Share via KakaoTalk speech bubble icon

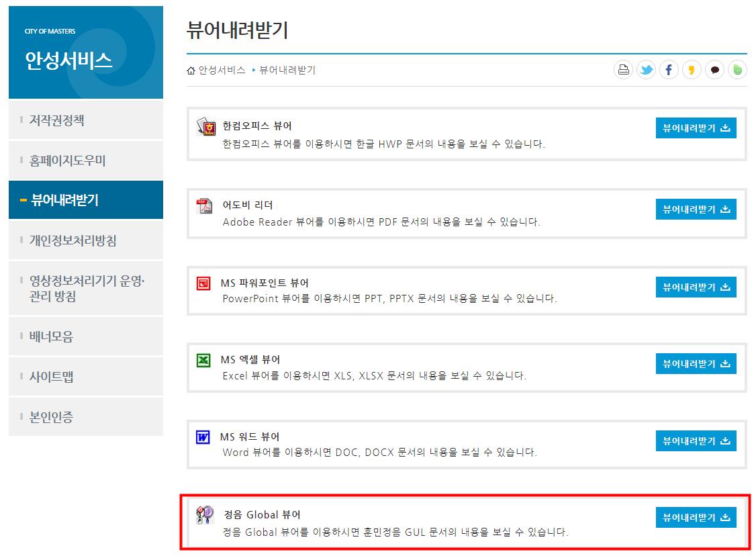[714, 70]
